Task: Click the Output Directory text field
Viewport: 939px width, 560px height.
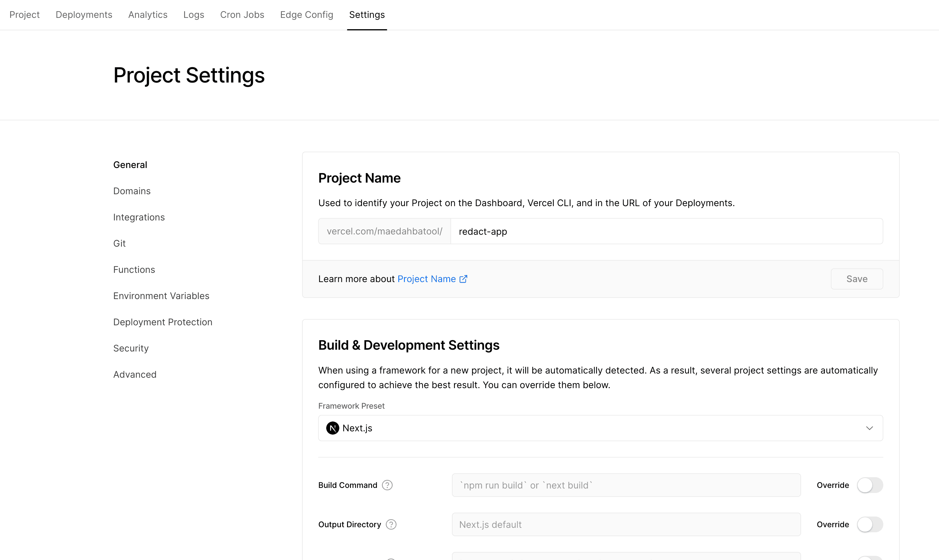Action: coord(626,524)
